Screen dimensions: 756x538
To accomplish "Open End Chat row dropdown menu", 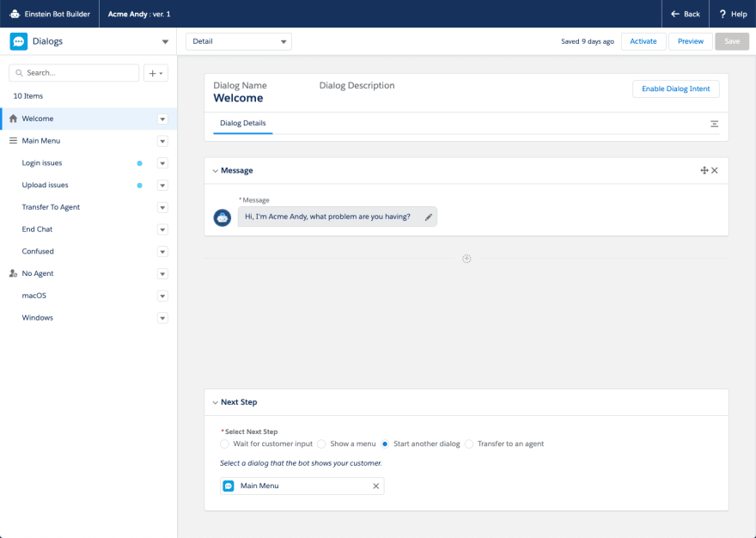I will [x=162, y=229].
